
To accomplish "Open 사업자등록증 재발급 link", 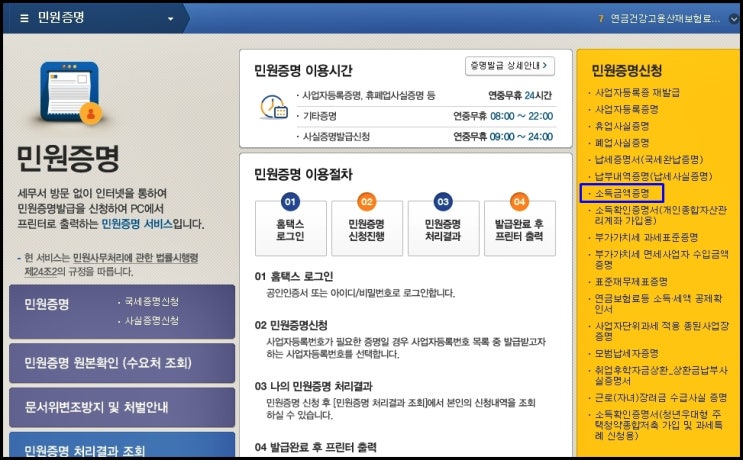I will (637, 93).
